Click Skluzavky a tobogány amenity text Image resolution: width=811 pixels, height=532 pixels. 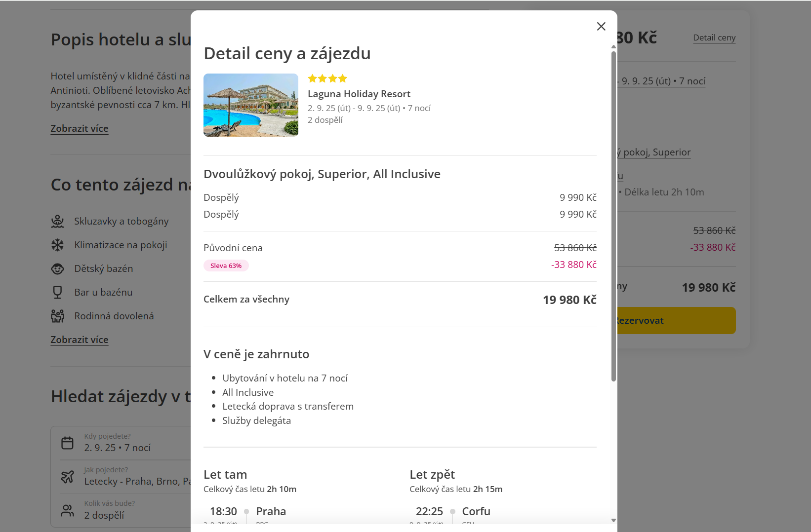pos(122,221)
